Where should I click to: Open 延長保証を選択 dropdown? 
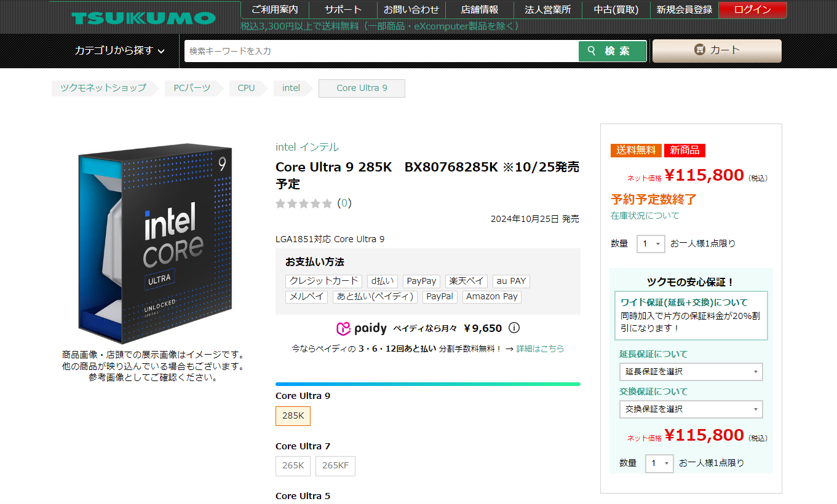coord(691,372)
